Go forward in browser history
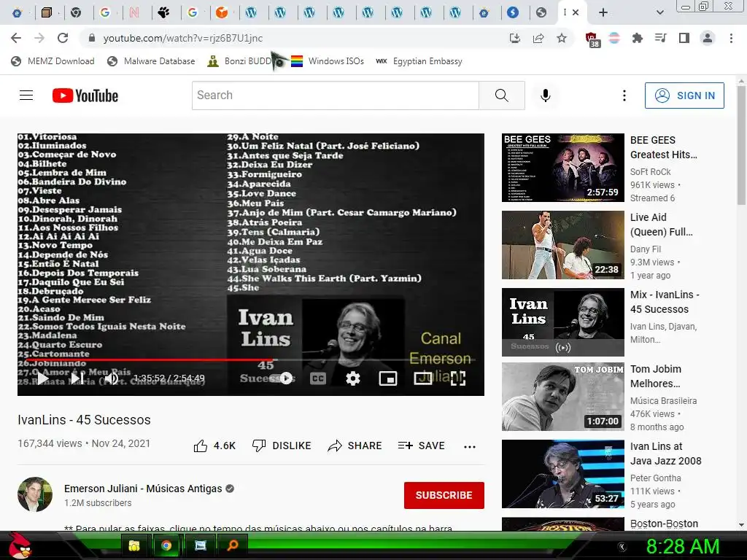The image size is (747, 560). tap(39, 38)
